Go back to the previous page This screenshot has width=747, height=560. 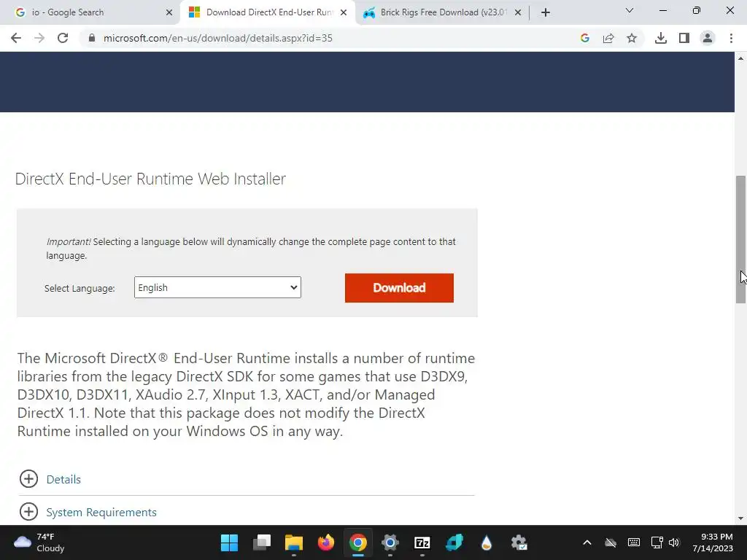[x=16, y=38]
